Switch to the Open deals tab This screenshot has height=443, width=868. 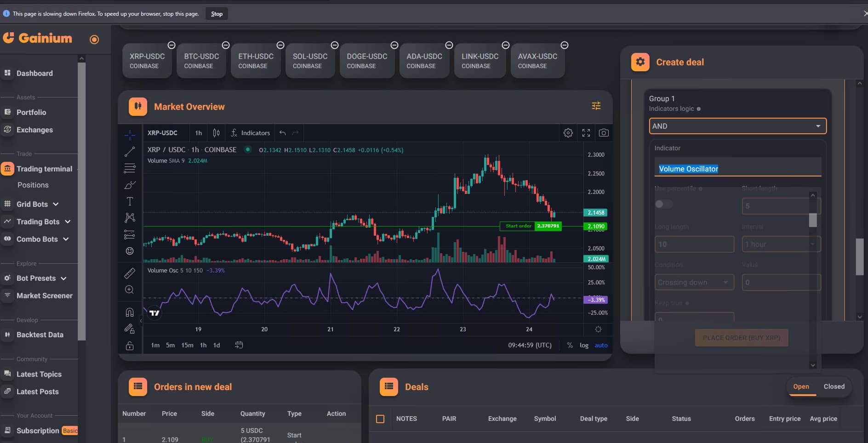coord(801,386)
